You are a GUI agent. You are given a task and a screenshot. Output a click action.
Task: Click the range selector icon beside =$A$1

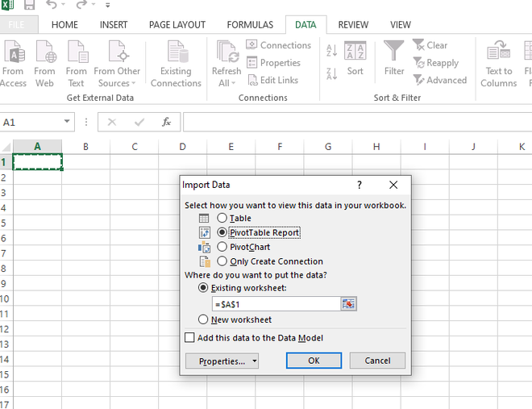[x=348, y=304]
